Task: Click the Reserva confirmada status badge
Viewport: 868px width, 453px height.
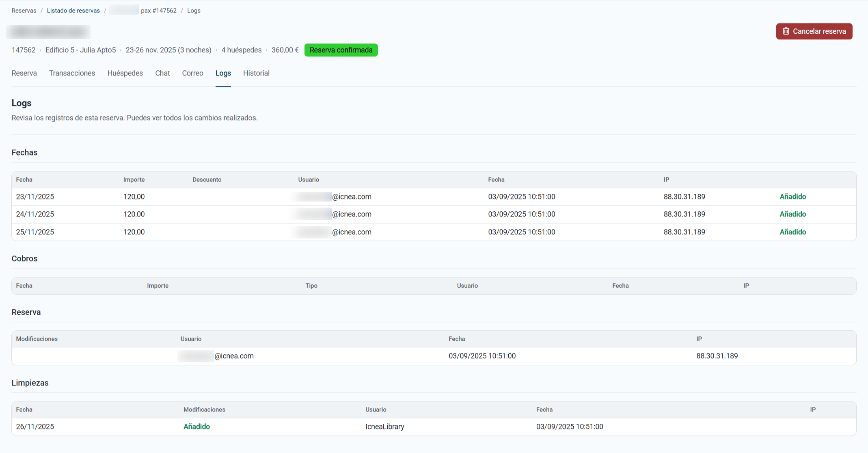Action: [341, 50]
